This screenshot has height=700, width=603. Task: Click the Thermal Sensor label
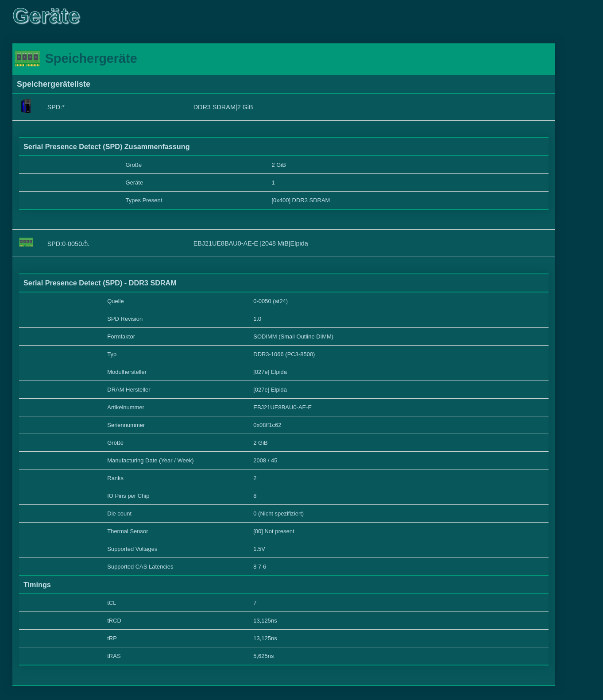pyautogui.click(x=128, y=531)
